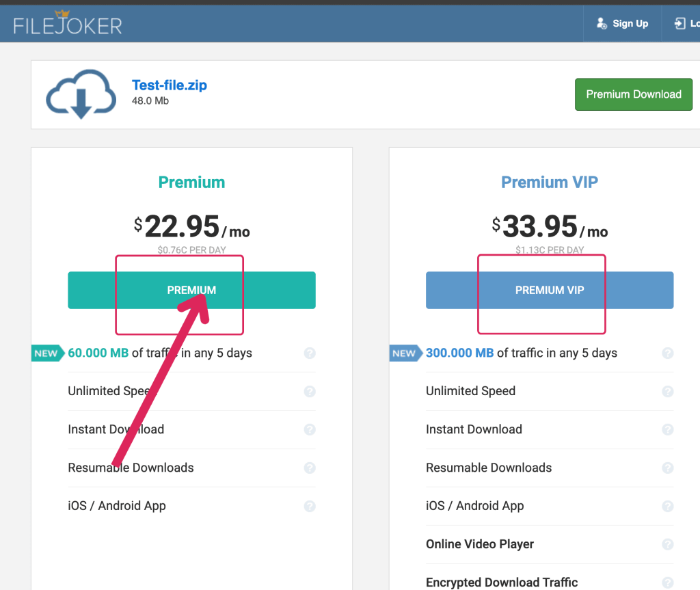
Task: Open help icon for Online Video Player
Action: [668, 544]
